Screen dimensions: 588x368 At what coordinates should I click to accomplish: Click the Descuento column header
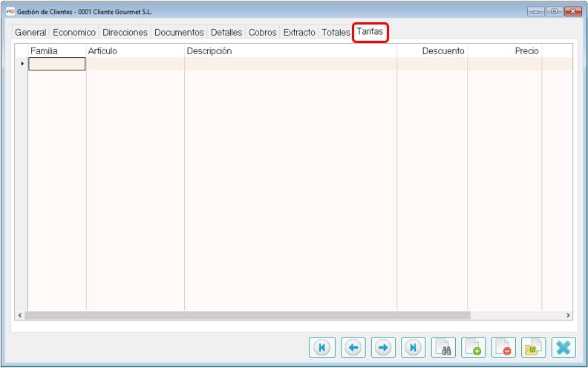pyautogui.click(x=432, y=51)
